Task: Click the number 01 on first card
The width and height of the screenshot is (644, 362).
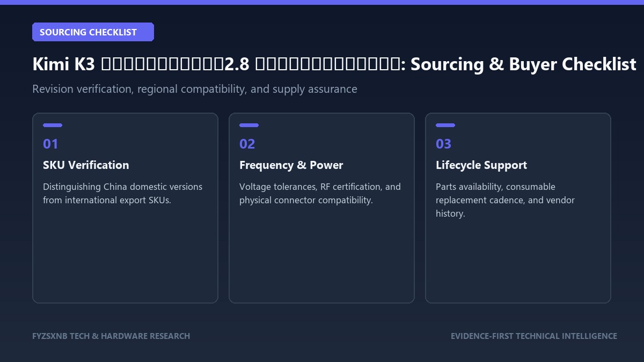Action: click(50, 144)
